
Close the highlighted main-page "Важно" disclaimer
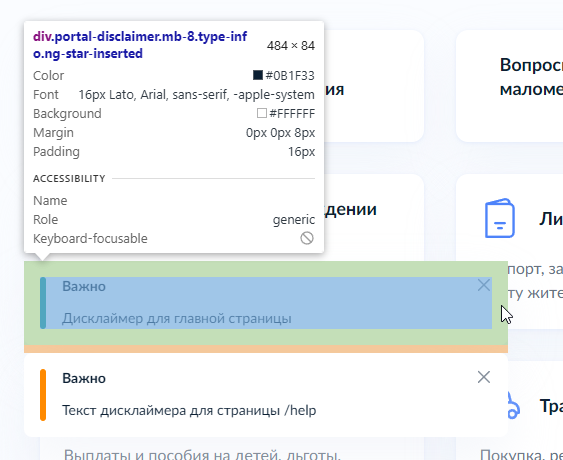coord(484,285)
